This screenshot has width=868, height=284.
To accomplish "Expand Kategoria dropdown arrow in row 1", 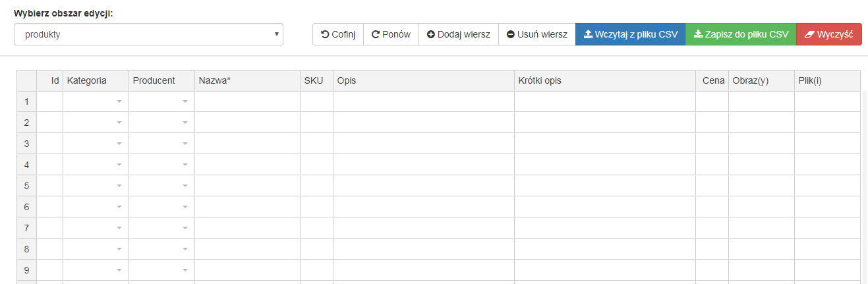I will [x=119, y=101].
